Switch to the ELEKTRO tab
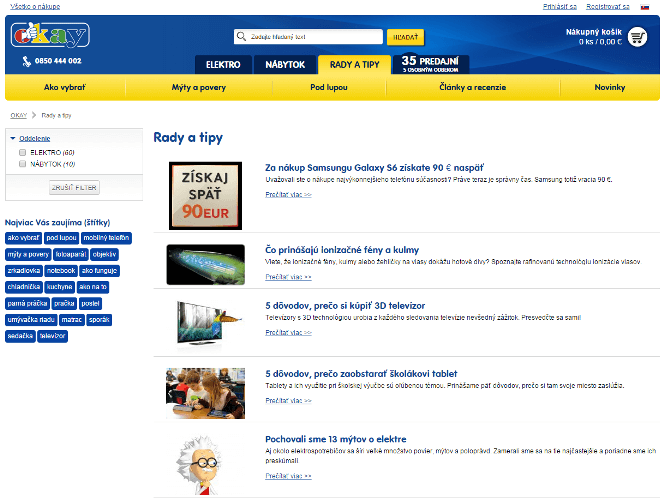This screenshot has width=664, height=500. click(222, 65)
